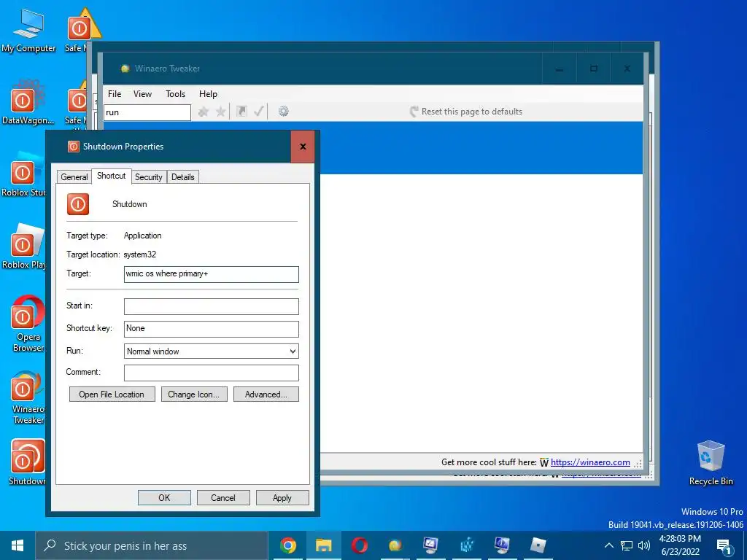
Task: Open Roblox from the taskbar
Action: [538, 545]
